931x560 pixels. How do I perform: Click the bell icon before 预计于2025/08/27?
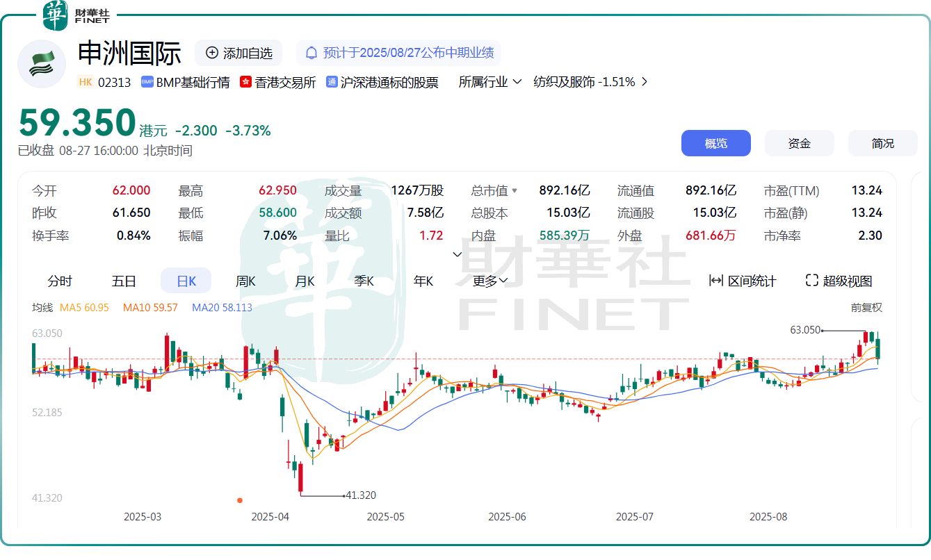click(x=311, y=53)
